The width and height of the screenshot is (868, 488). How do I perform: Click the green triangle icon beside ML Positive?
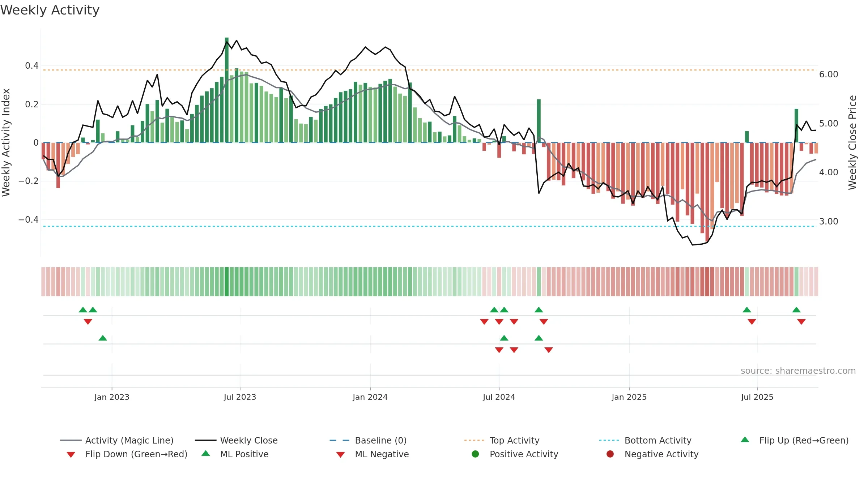(206, 453)
